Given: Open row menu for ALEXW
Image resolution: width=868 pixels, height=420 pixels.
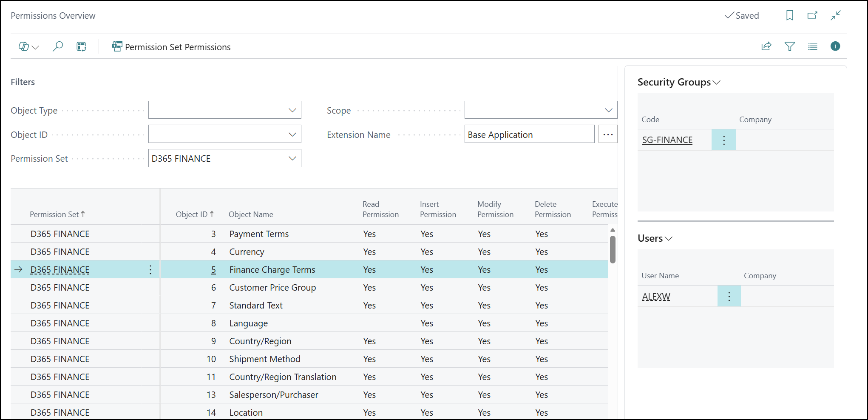Looking at the screenshot, I should tap(729, 297).
